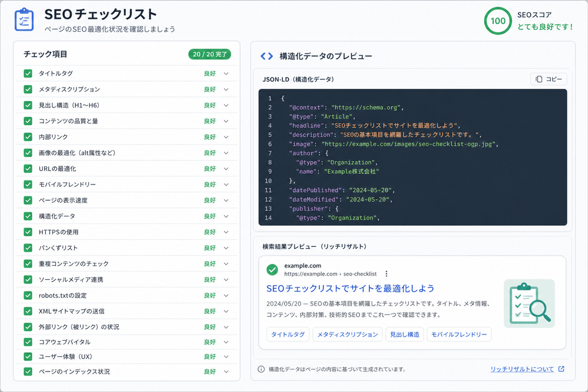
Task: Select the ソーシャルメディア連携 row label
Action: [x=71, y=280]
